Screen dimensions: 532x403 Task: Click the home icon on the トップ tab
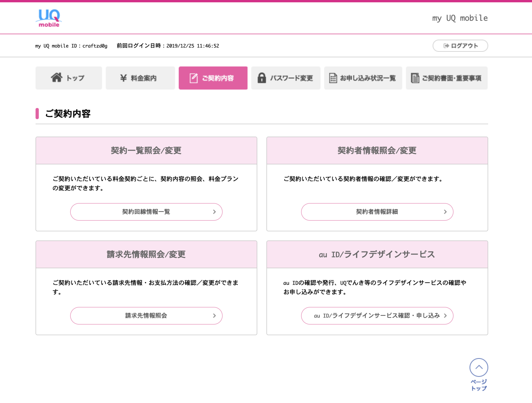tap(56, 77)
